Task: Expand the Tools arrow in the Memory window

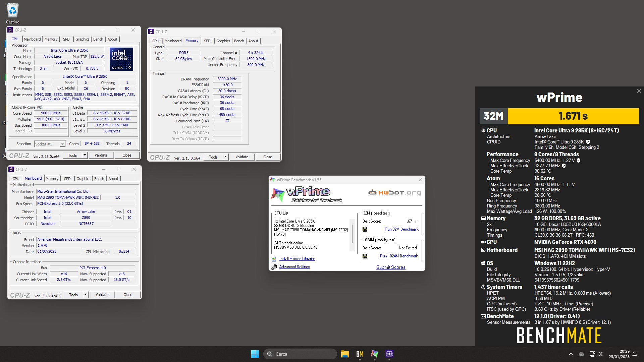Action: click(225, 157)
